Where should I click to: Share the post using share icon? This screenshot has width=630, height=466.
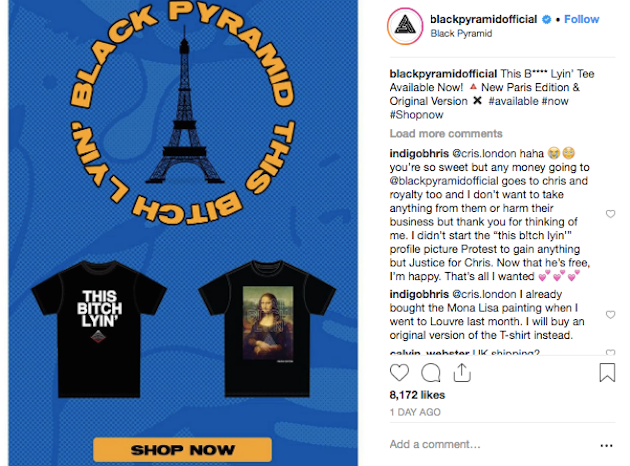tap(462, 372)
